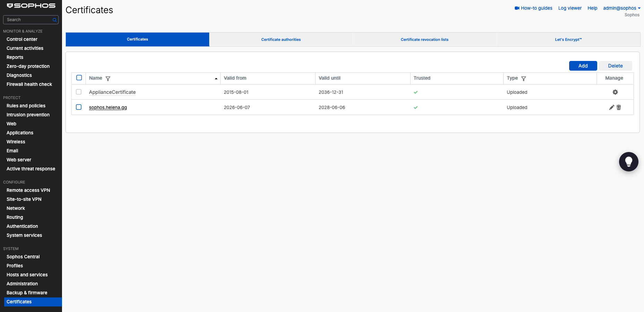Click the gear icon for ApplianceCertificate

[615, 92]
